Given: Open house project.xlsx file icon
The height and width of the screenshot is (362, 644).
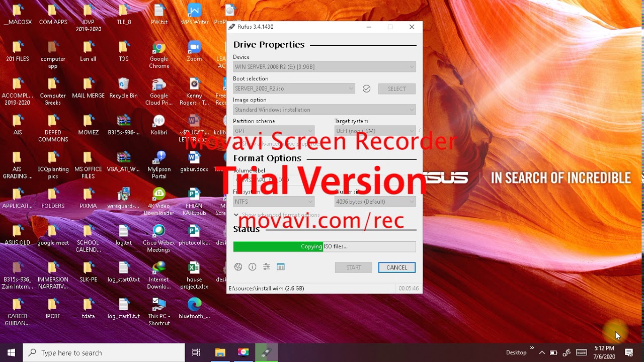Looking at the screenshot, I should point(194,276).
